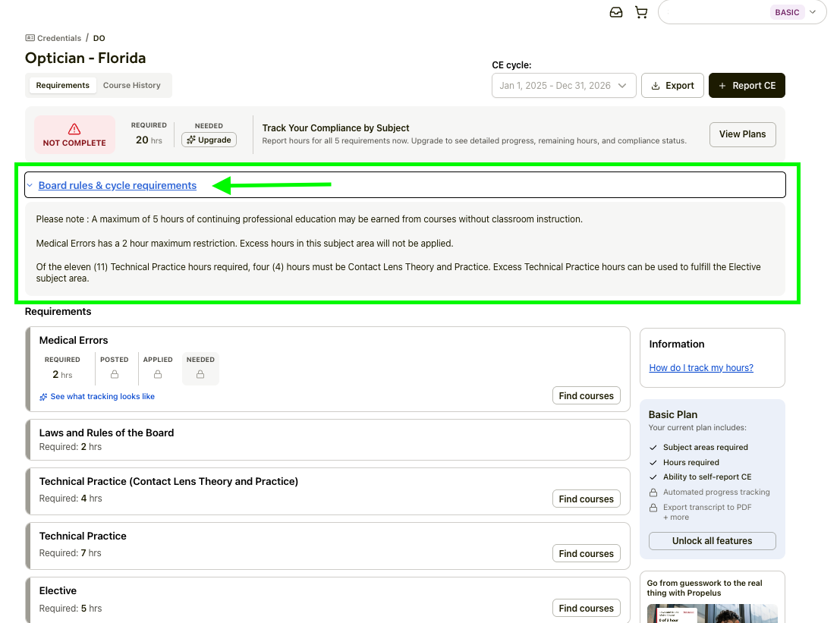
Task: Click lock icon beside Automated progress tracking
Action: [x=653, y=492]
